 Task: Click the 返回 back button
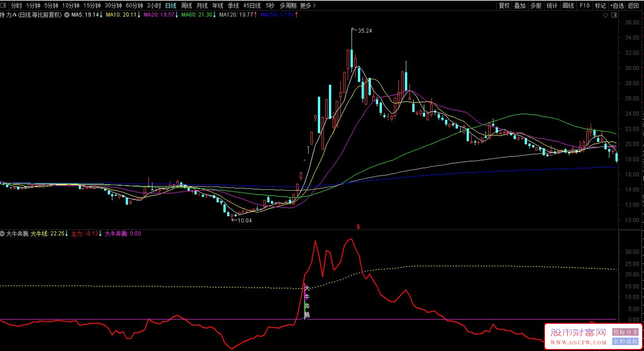click(x=634, y=6)
